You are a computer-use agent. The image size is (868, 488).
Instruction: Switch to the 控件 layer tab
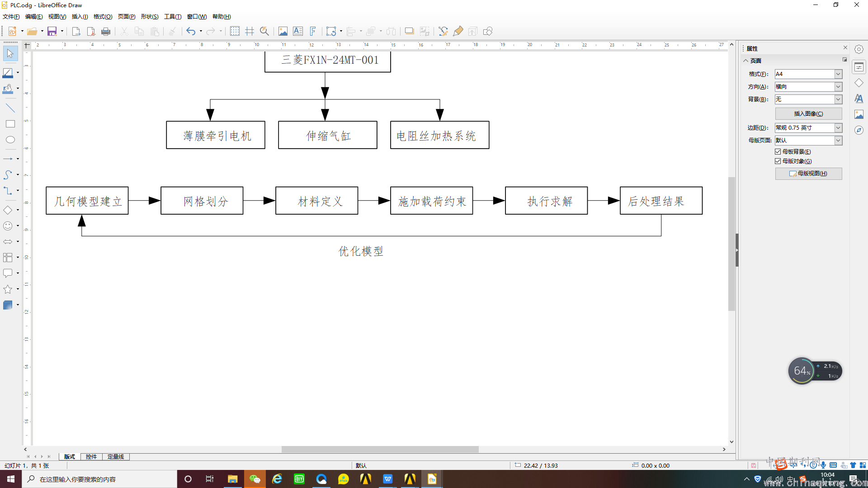[91, 456]
